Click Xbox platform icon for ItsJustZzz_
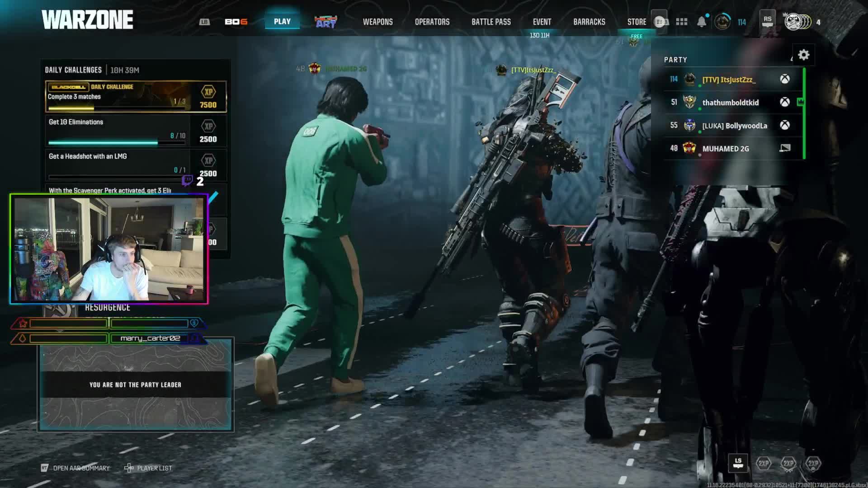 click(x=785, y=79)
